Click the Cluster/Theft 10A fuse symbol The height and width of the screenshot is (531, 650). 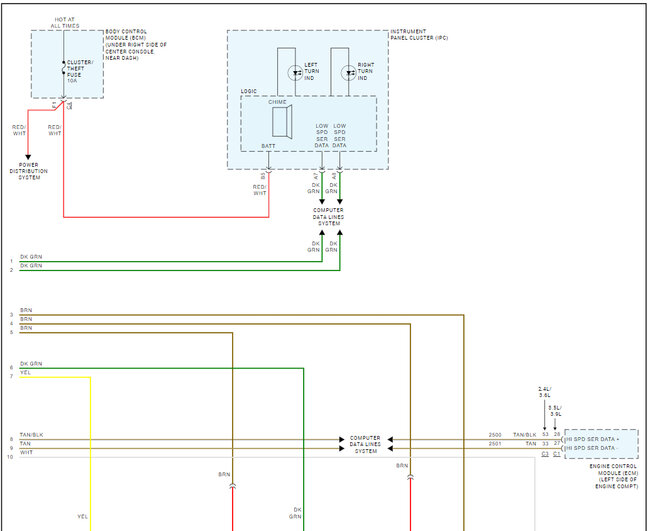[63, 68]
